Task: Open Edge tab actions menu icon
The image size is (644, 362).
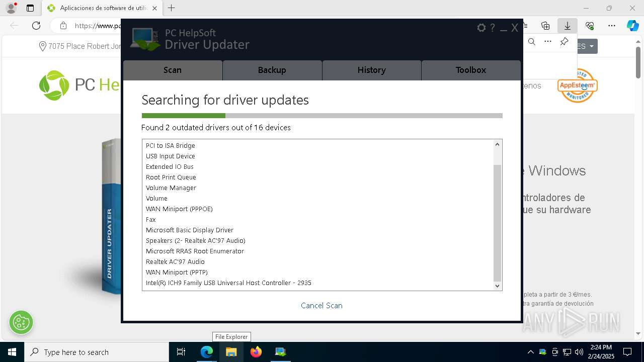Action: tap(30, 8)
